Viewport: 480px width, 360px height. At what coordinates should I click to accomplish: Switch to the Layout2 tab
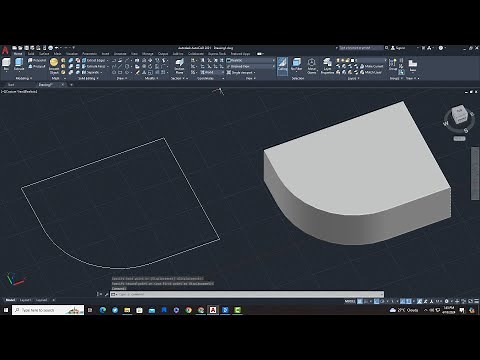point(42,300)
